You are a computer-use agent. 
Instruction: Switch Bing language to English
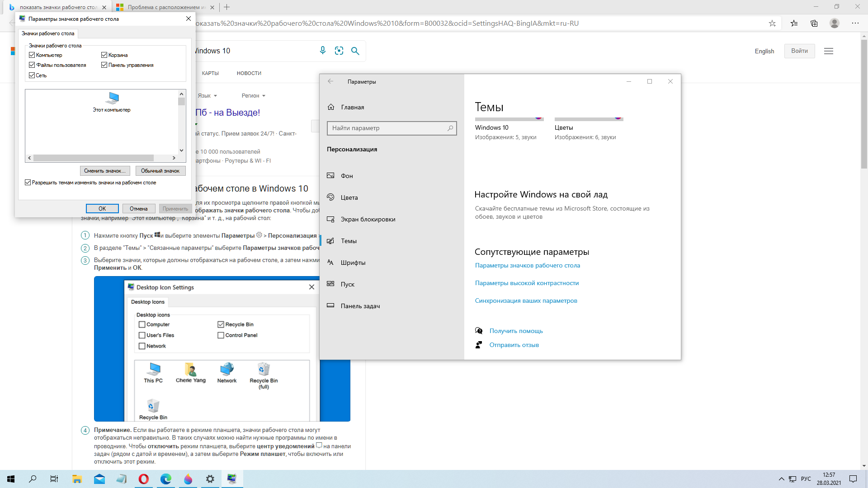(764, 51)
